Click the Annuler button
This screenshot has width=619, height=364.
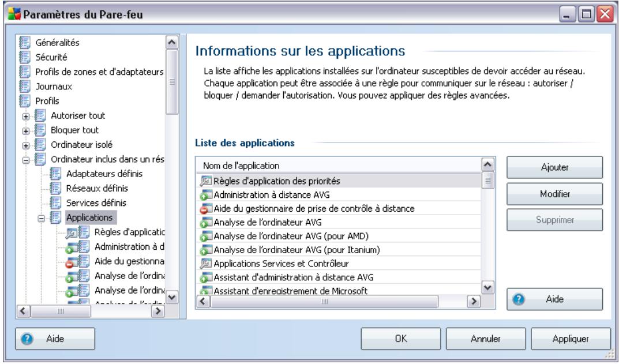(x=486, y=339)
